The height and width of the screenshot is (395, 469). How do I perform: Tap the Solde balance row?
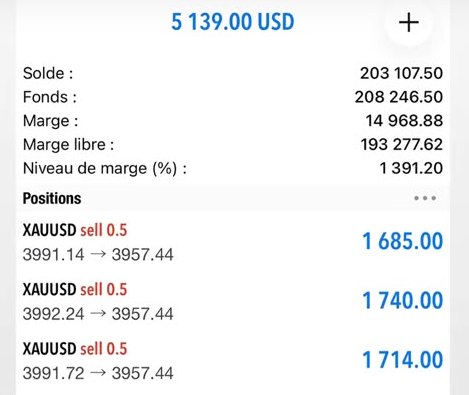click(x=233, y=73)
